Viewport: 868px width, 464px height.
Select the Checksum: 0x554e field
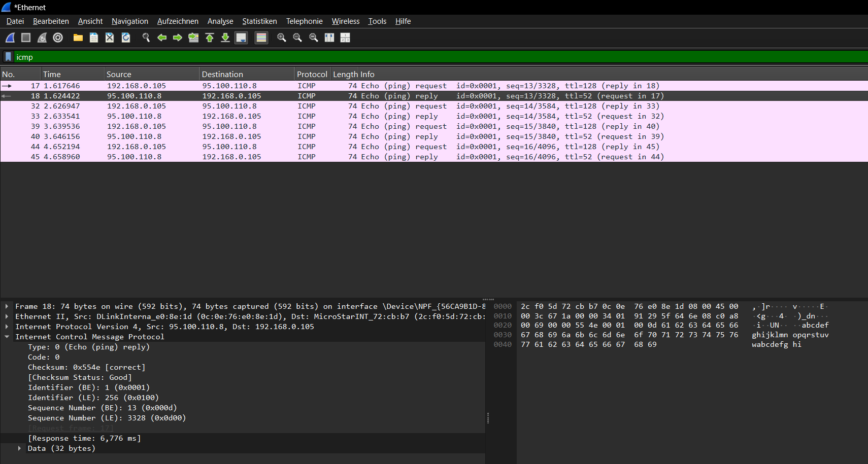pyautogui.click(x=86, y=367)
